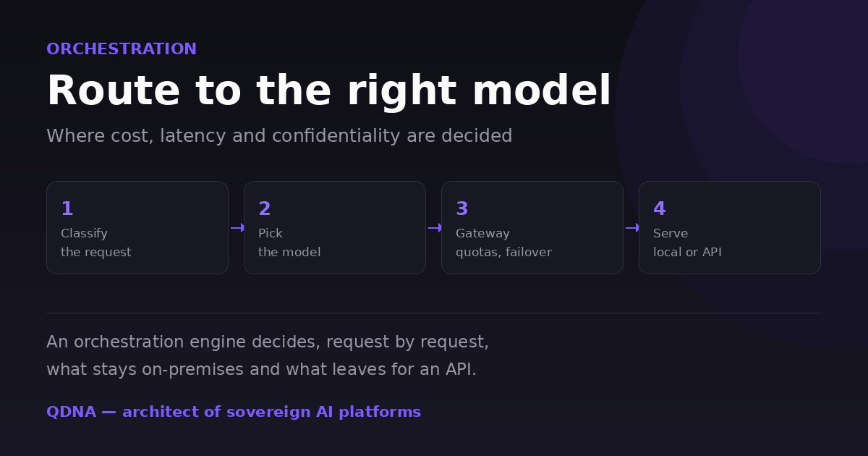Select the purple number 1 in the first card
Viewport: 868px width, 456px height.
67,209
